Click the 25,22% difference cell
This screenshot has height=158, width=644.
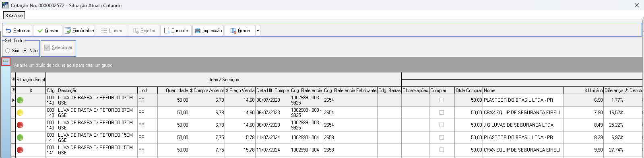pos(614,125)
